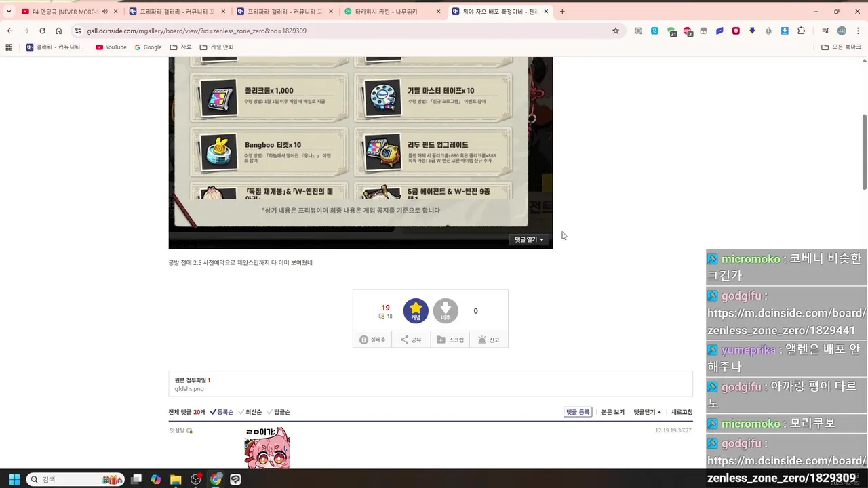Viewport: 868px width, 488px height.
Task: Open the browser home page
Action: click(59, 30)
